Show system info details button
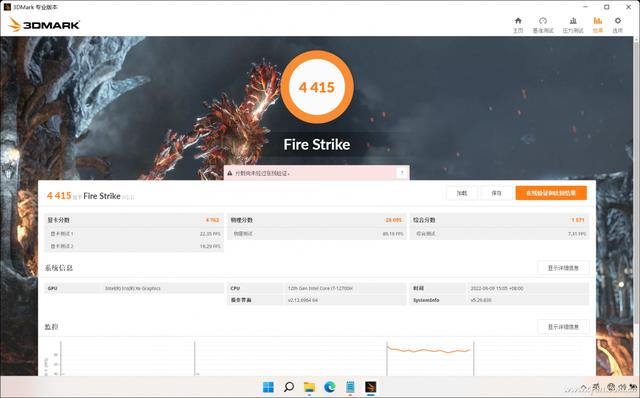Image resolution: width=640 pixels, height=398 pixels. coord(563,268)
